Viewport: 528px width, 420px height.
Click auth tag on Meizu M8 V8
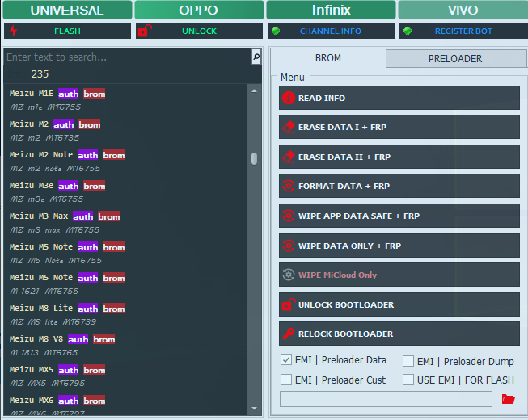(x=78, y=339)
